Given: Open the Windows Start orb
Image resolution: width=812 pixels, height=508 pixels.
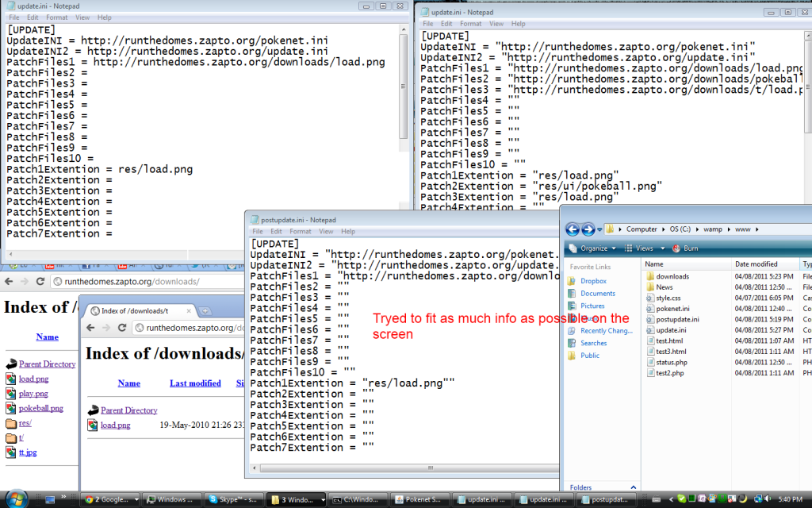Looking at the screenshot, I should pos(16,498).
